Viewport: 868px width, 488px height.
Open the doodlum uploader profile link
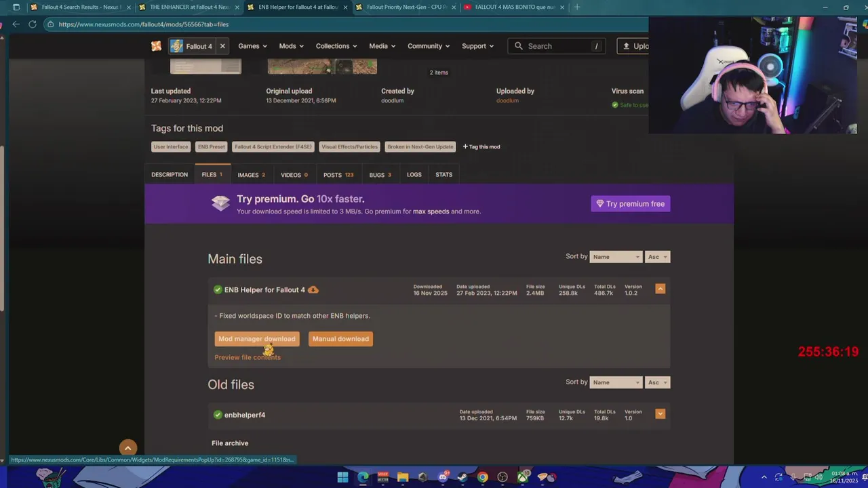(507, 100)
